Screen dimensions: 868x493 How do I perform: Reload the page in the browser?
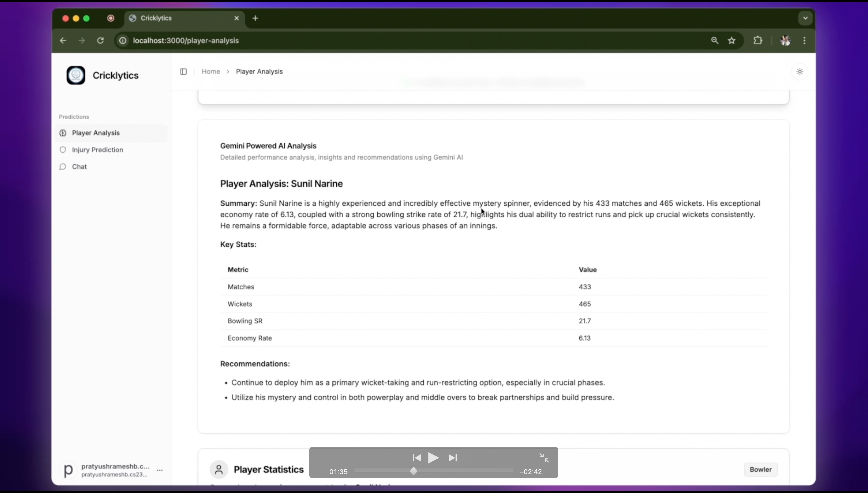click(100, 40)
